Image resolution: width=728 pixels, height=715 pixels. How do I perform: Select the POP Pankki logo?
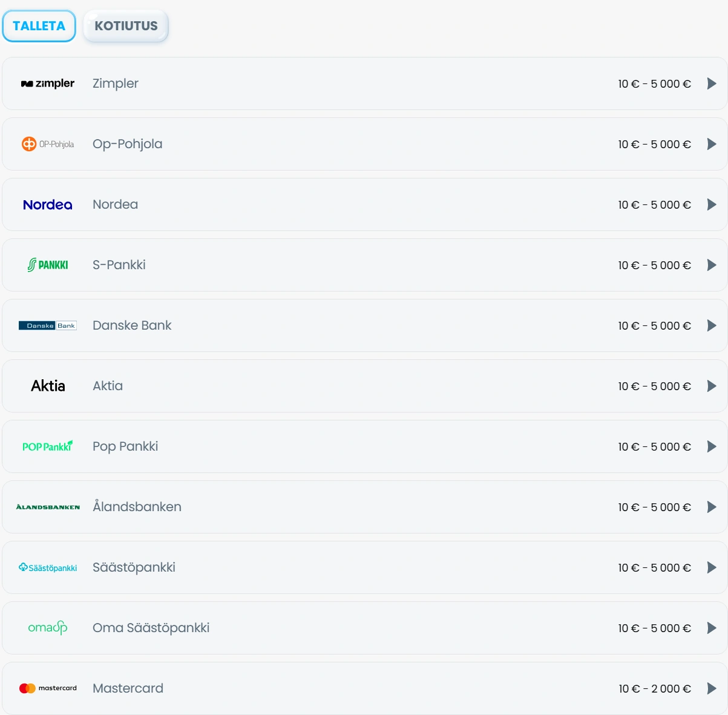[47, 446]
